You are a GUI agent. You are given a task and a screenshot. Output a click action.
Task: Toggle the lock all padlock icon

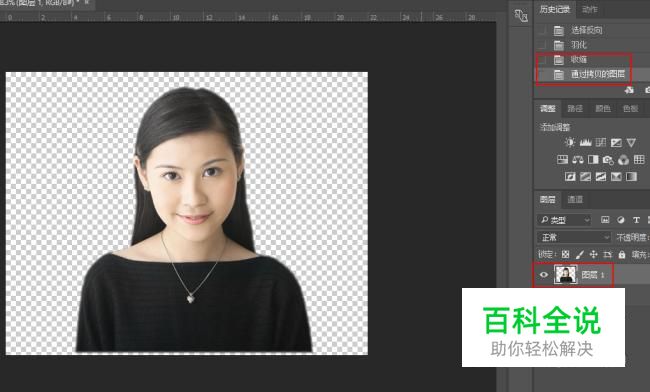point(622,254)
